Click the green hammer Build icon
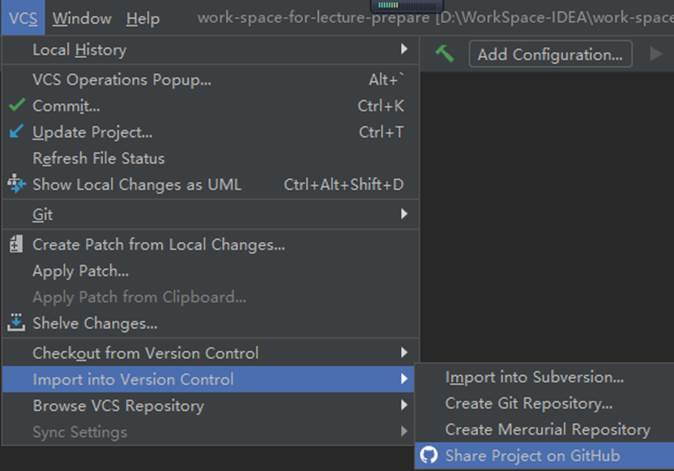 coord(445,54)
